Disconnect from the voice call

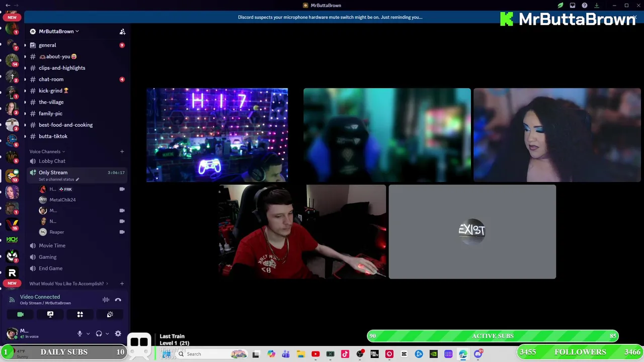[118, 300]
